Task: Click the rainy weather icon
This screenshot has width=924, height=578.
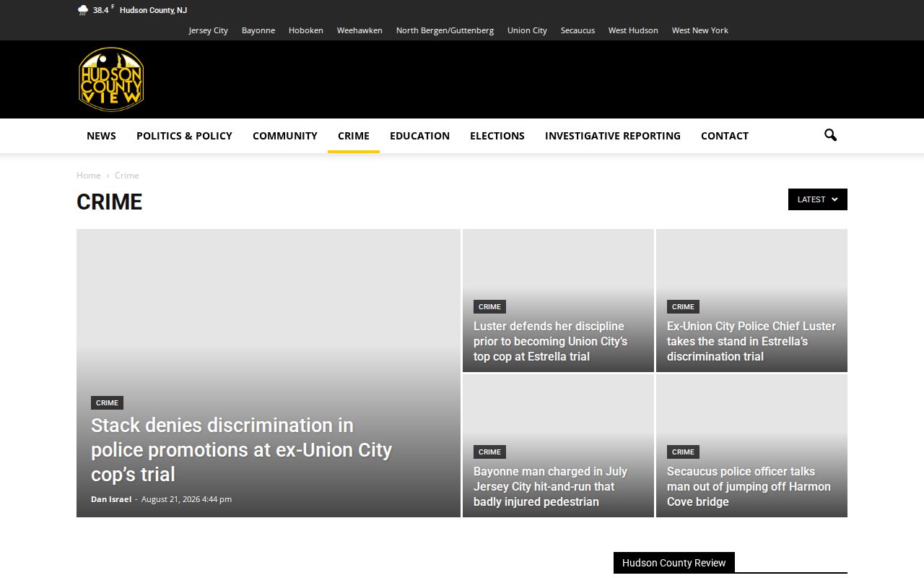Action: pos(83,10)
